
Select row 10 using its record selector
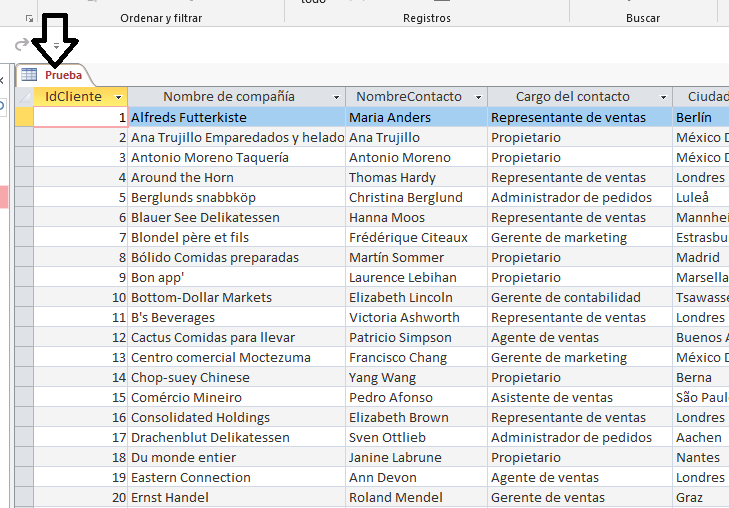[x=24, y=297]
